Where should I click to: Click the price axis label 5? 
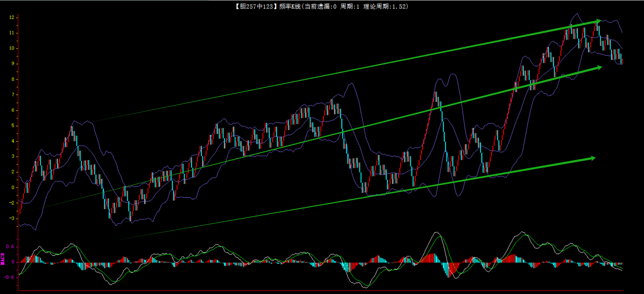(13, 125)
